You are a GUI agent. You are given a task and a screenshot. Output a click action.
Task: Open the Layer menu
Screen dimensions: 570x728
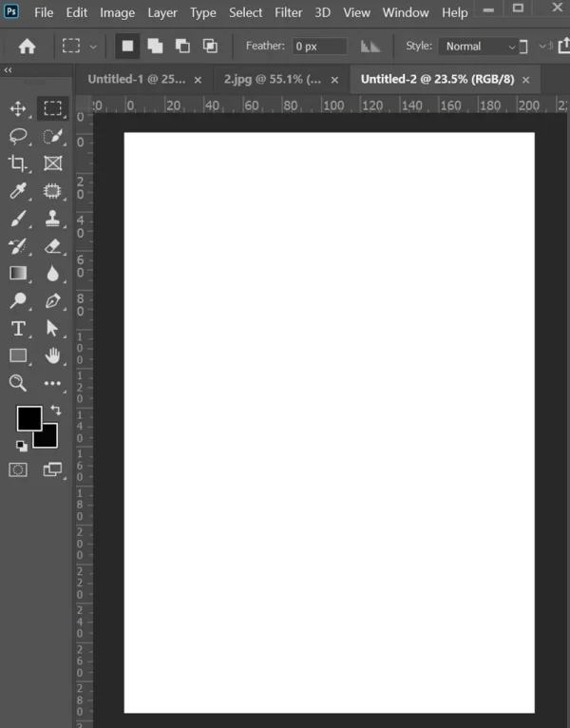pos(162,13)
